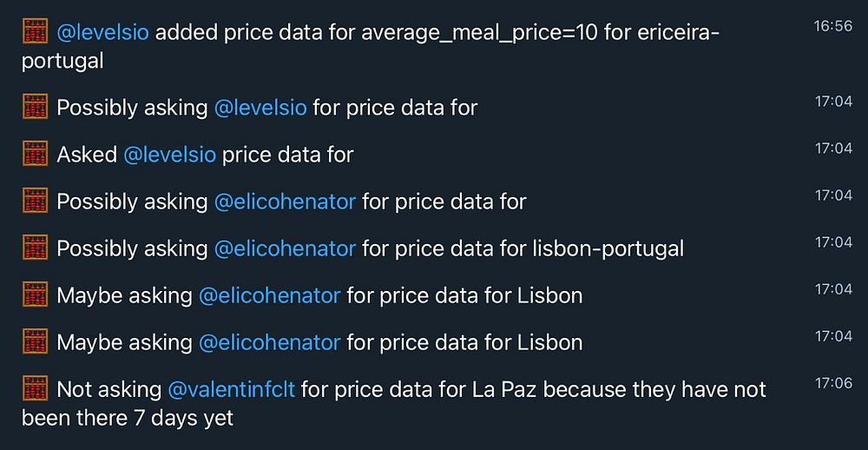Click the 16:56 message timestamp
868x450 pixels.
[x=832, y=26]
